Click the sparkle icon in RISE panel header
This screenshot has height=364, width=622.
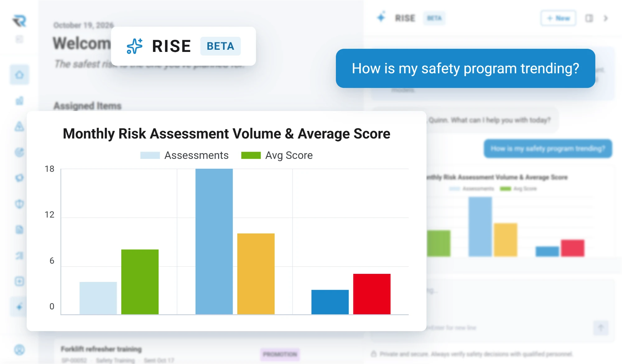coord(381,17)
